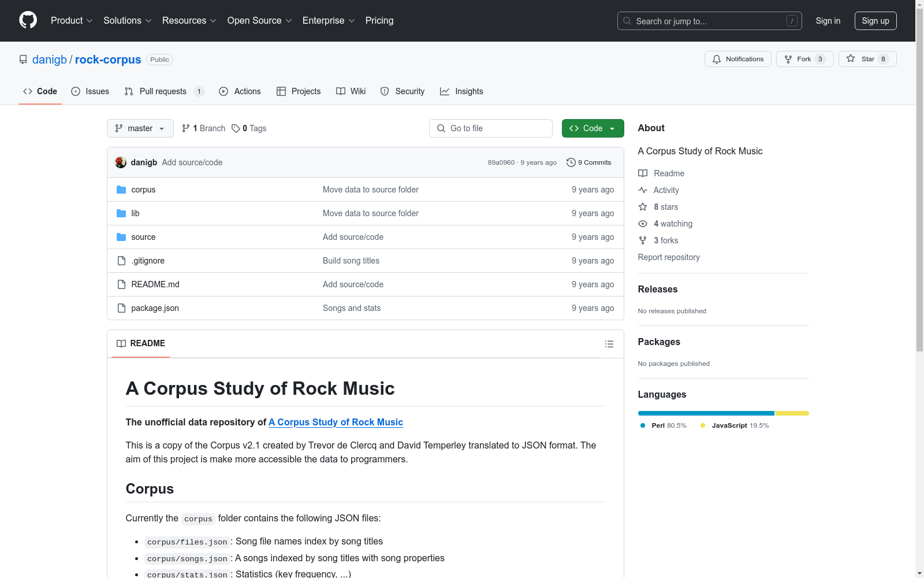924x578 pixels.
Task: Click the magnifier icon in Go to file
Action: (x=441, y=128)
